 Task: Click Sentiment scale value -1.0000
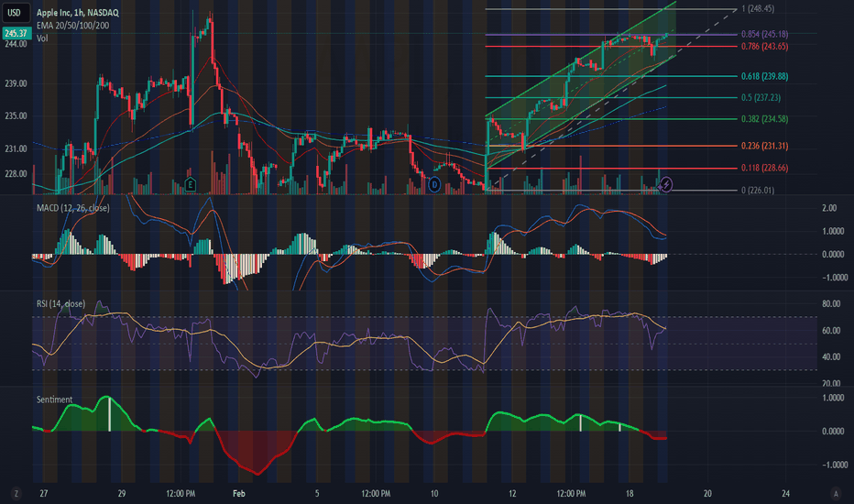point(833,466)
